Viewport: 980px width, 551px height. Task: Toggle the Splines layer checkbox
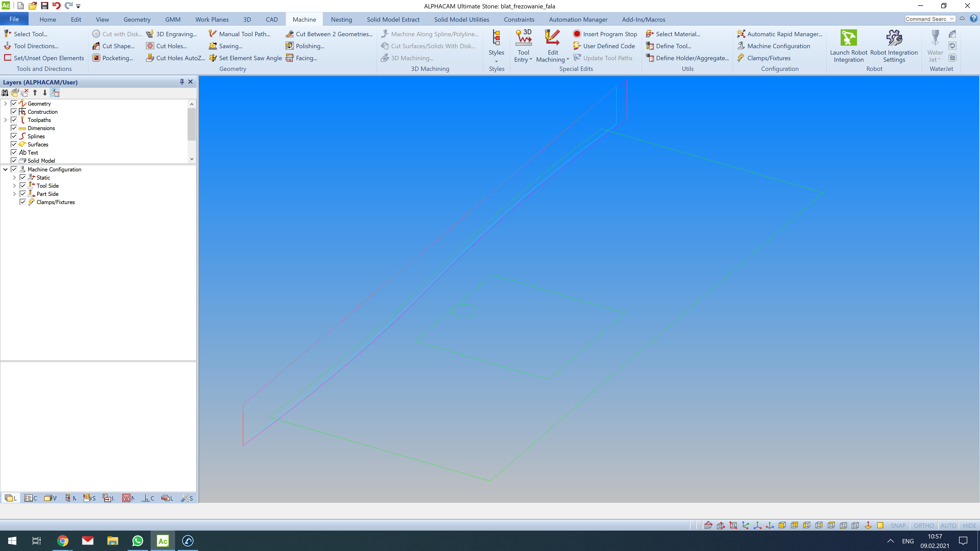click(x=14, y=136)
